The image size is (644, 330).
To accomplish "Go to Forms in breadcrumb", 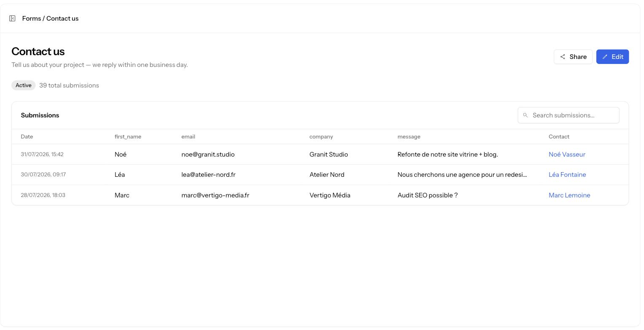I will pyautogui.click(x=32, y=19).
